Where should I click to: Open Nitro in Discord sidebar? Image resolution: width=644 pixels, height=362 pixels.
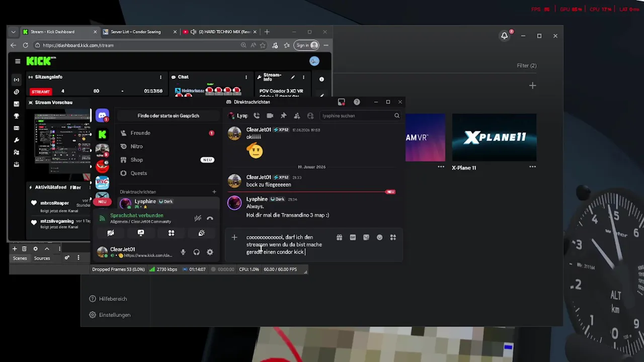point(168,146)
